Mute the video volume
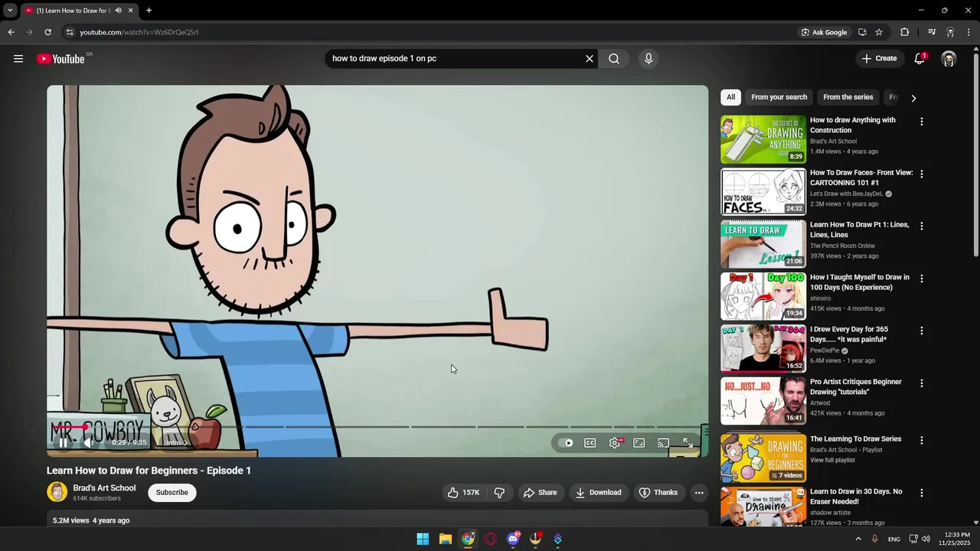Screen dimensions: 980x551 coord(89,442)
